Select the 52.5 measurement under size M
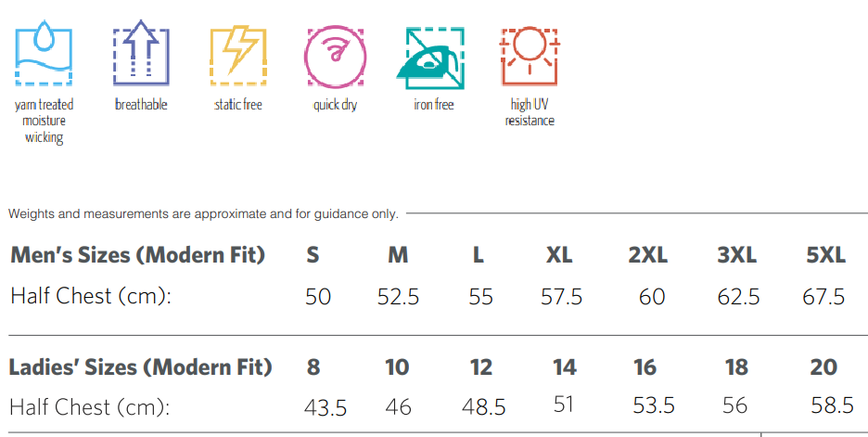 tap(398, 297)
